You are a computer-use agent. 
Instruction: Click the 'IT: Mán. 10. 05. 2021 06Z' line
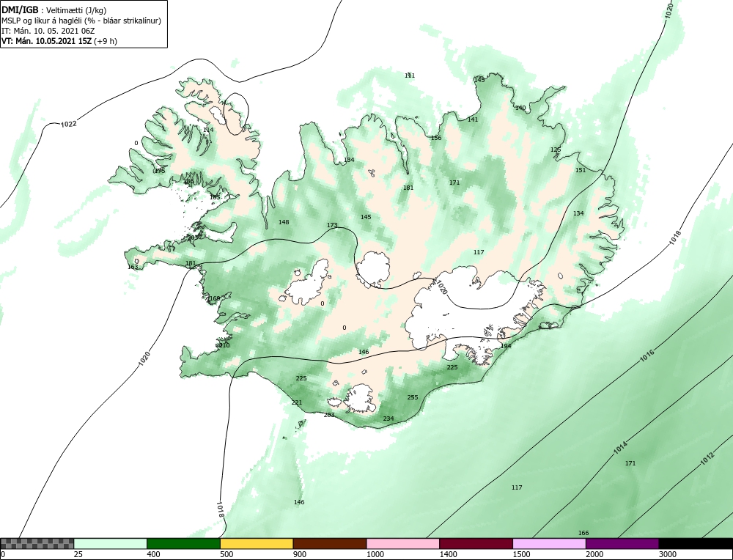coord(48,31)
